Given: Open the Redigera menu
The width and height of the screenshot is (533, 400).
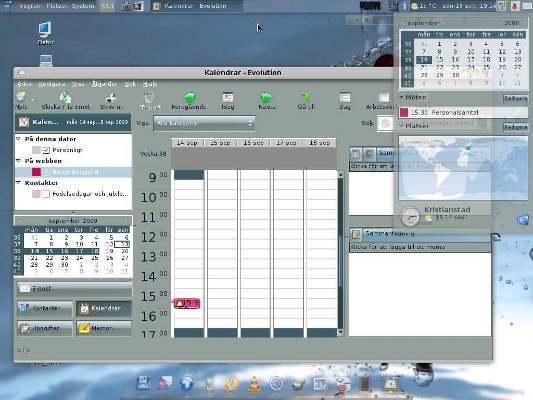Looking at the screenshot, I should (x=52, y=84).
